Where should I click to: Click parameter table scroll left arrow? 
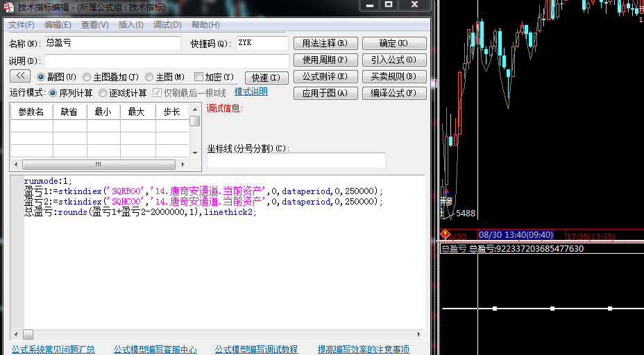(x=16, y=164)
